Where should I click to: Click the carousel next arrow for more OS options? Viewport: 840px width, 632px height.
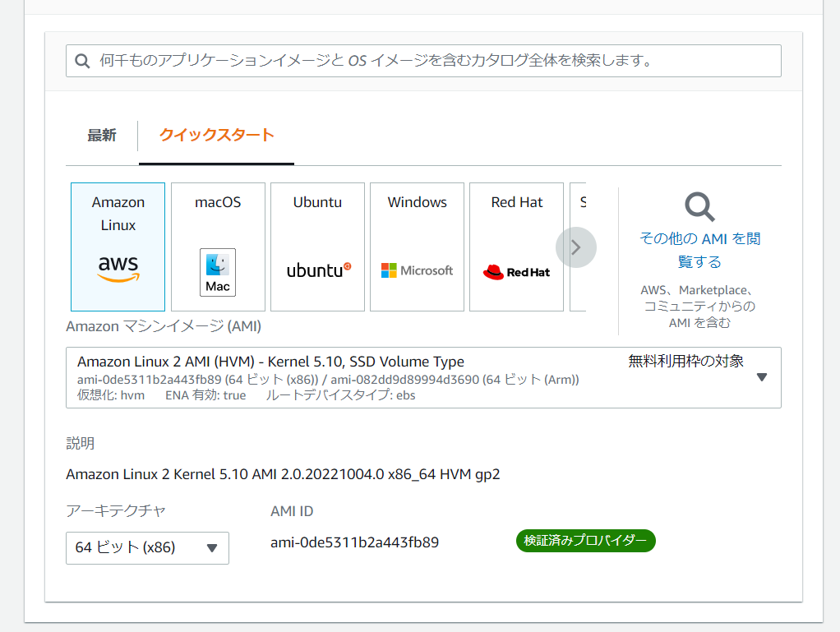(575, 247)
